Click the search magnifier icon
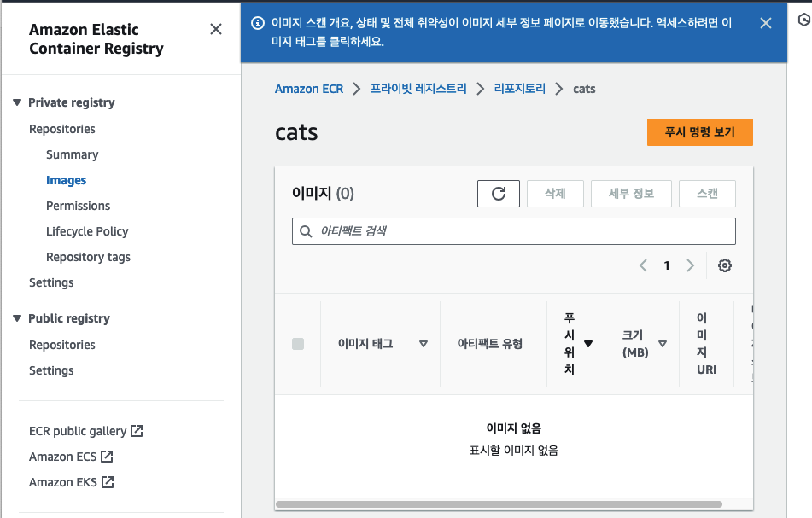812x518 pixels. click(x=306, y=231)
